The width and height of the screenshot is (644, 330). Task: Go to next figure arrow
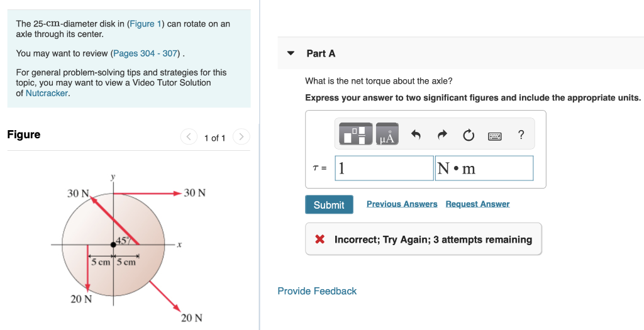click(241, 136)
